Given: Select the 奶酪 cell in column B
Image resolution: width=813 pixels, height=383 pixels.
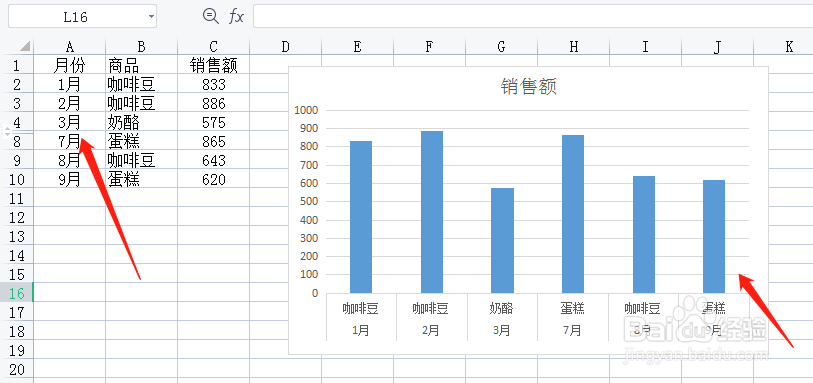Looking at the screenshot, I should point(142,122).
